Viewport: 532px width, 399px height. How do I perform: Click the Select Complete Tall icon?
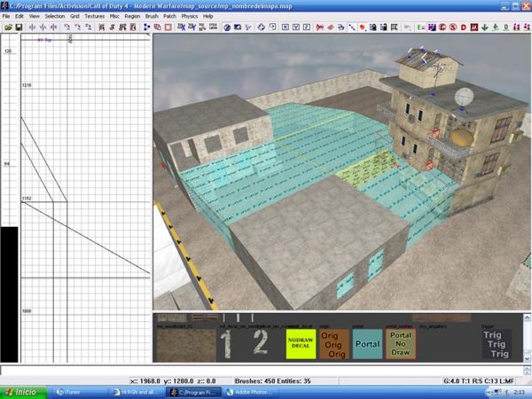[101, 27]
